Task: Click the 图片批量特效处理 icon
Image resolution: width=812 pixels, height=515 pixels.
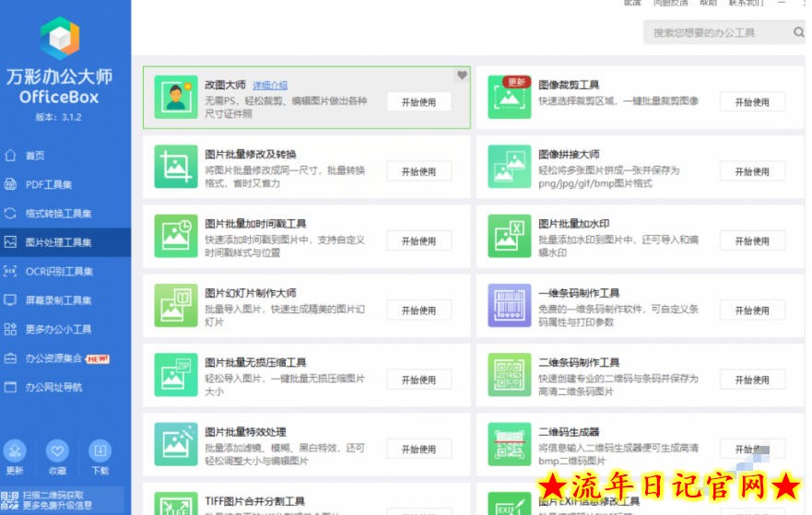Action: 175,443
